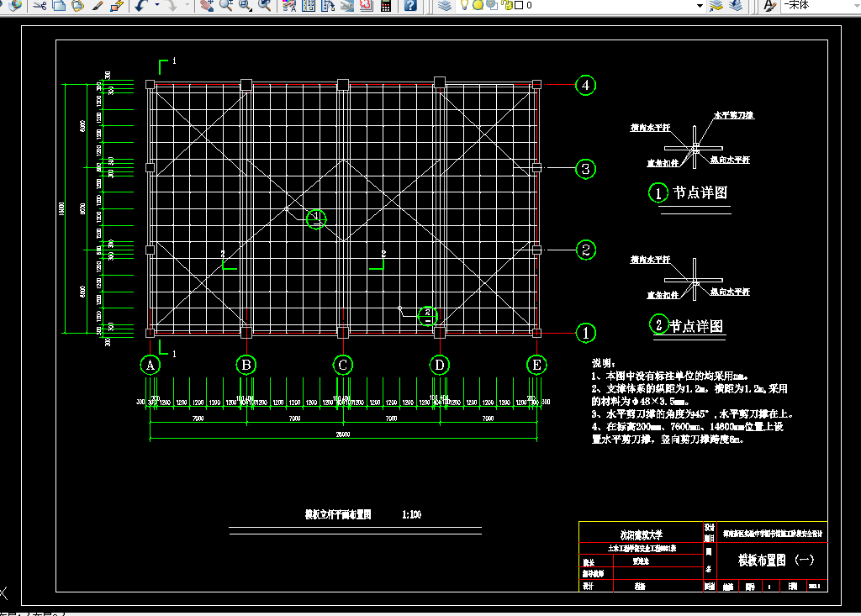Image resolution: width=861 pixels, height=616 pixels.
Task: Click grid axis bubble C in drawing
Action: click(x=342, y=365)
